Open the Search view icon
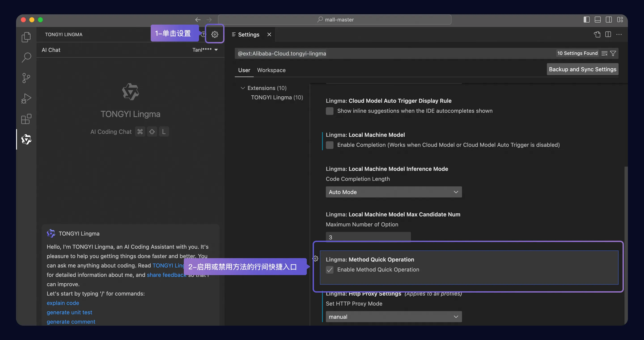This screenshot has width=644, height=340. click(26, 57)
